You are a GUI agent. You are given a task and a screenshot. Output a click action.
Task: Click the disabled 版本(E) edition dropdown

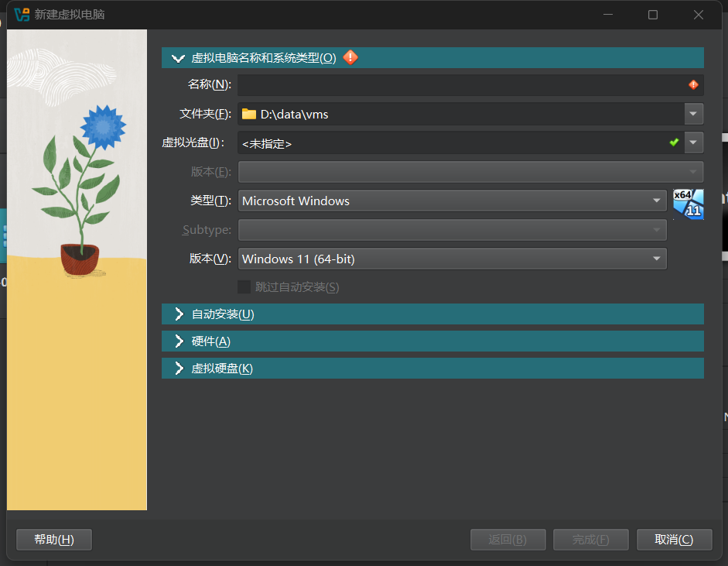click(471, 172)
